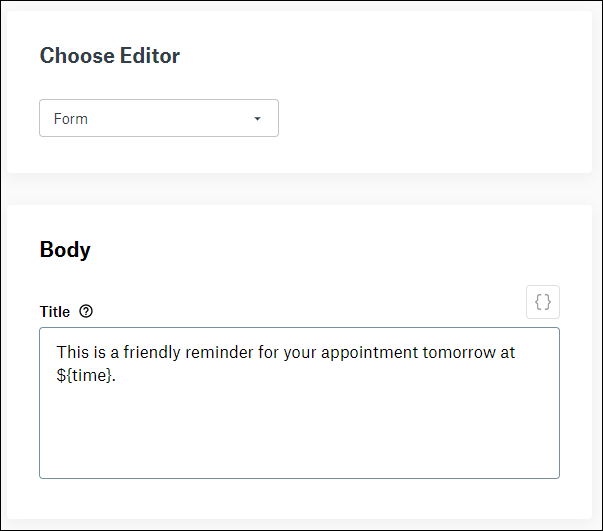
Task: Open the Choose Editor combo box
Action: [158, 118]
